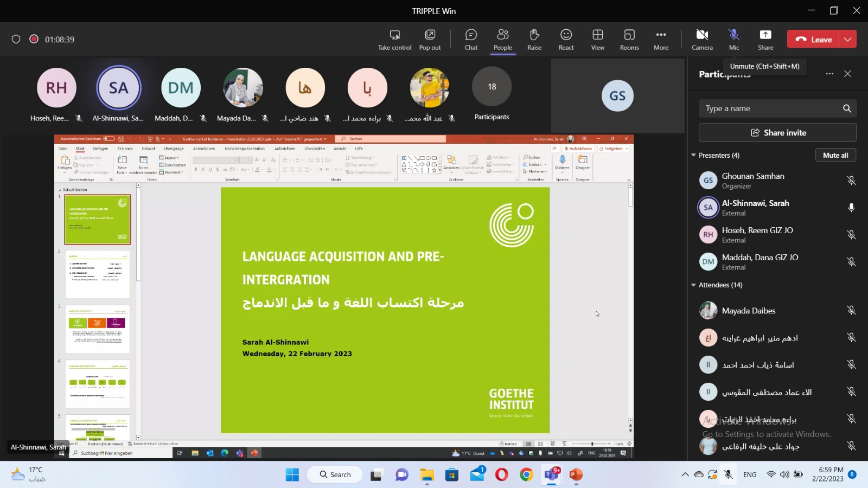Open the More actions menu
The width and height of the screenshot is (868, 488).
[661, 40]
